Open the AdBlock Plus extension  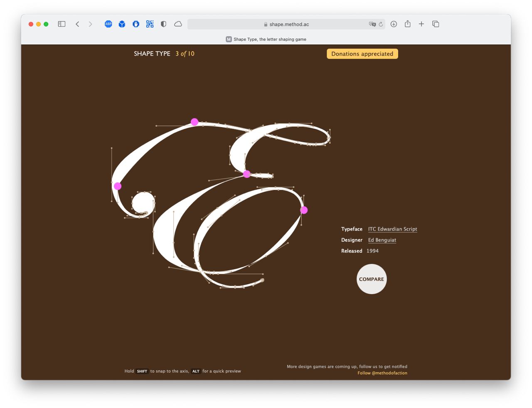[x=108, y=24]
